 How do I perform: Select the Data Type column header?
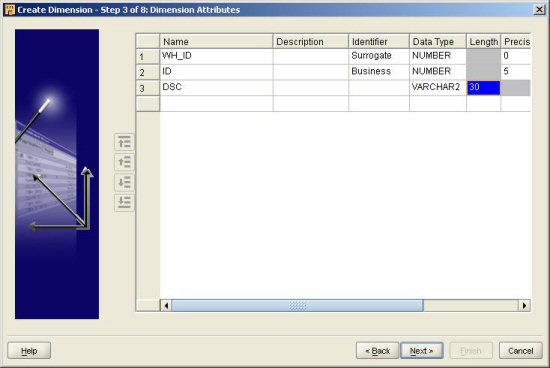[x=438, y=41]
